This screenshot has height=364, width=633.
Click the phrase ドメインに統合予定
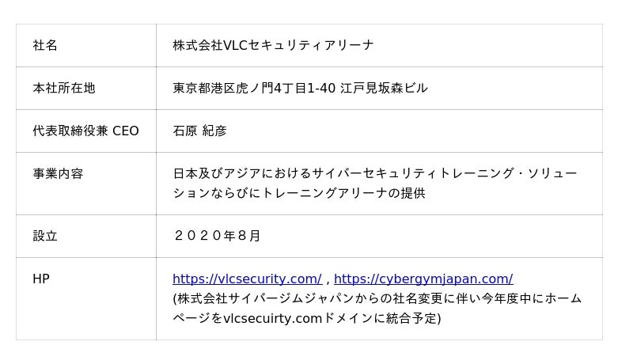point(380,318)
